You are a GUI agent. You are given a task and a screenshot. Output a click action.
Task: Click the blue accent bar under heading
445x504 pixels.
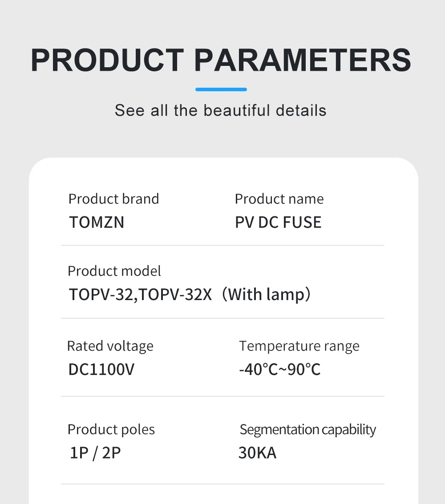(x=221, y=89)
